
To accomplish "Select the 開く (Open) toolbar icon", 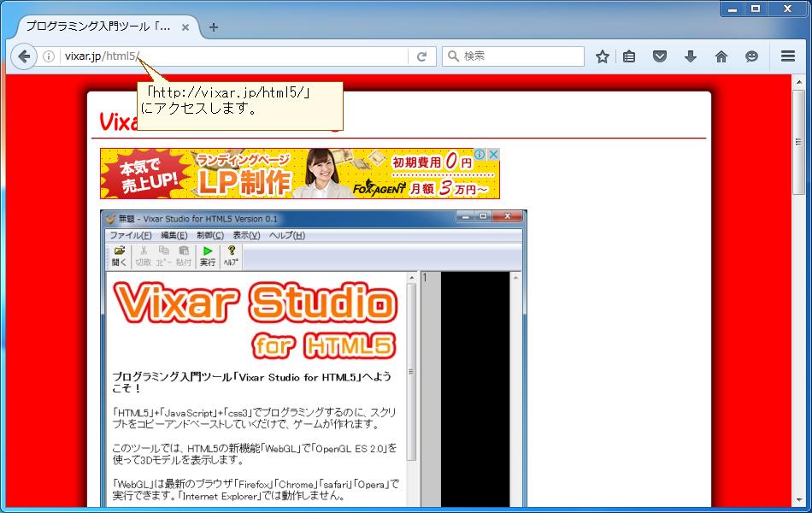I will [x=117, y=251].
